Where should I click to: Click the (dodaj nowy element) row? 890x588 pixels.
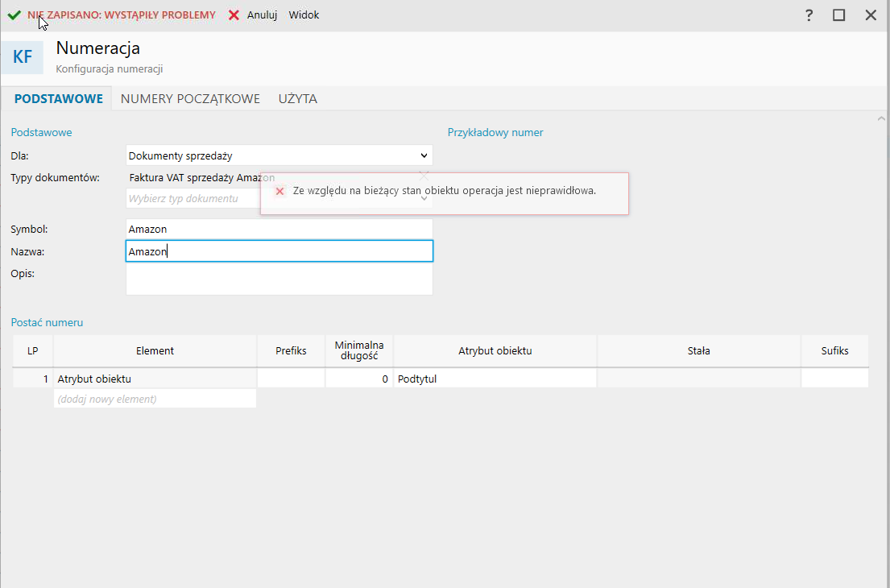(155, 399)
